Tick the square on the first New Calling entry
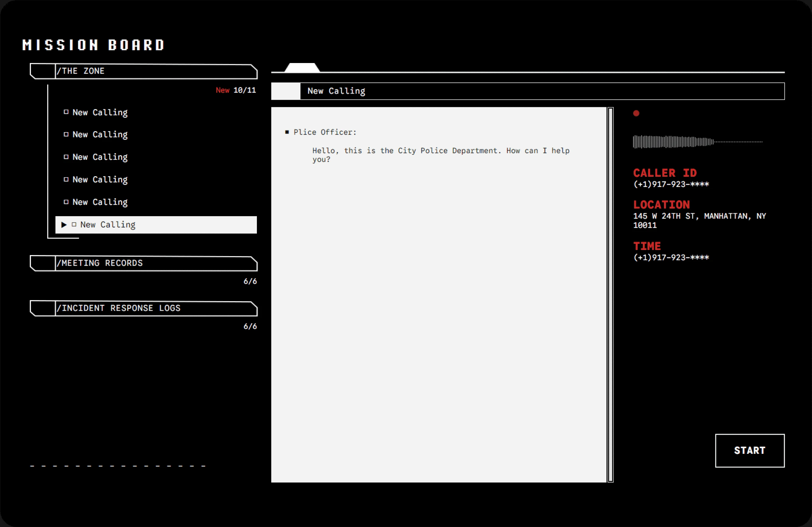The width and height of the screenshot is (812, 527). tap(66, 112)
